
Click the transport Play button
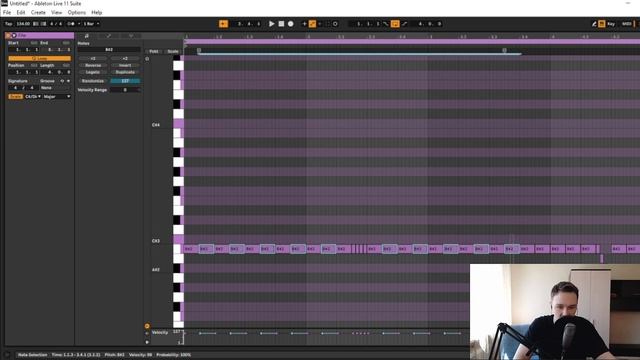[x=271, y=24]
